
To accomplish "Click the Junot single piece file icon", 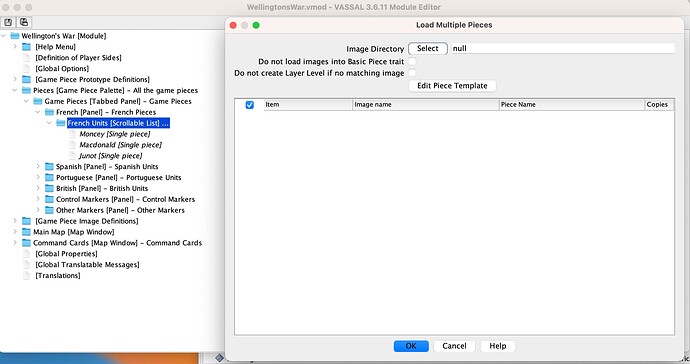I will click(73, 156).
